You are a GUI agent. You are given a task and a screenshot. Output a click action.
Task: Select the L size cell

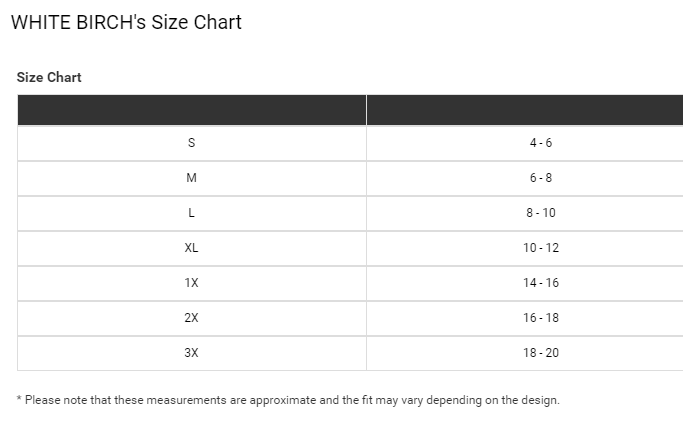pos(191,213)
